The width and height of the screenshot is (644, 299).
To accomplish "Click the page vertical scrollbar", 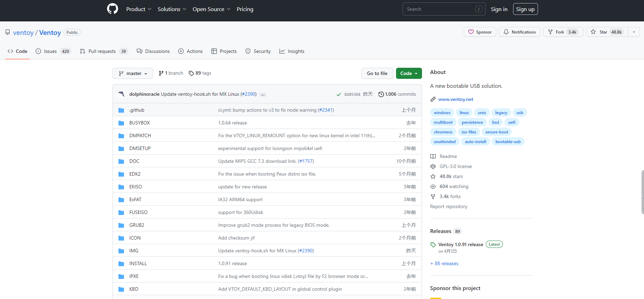I will (642, 192).
